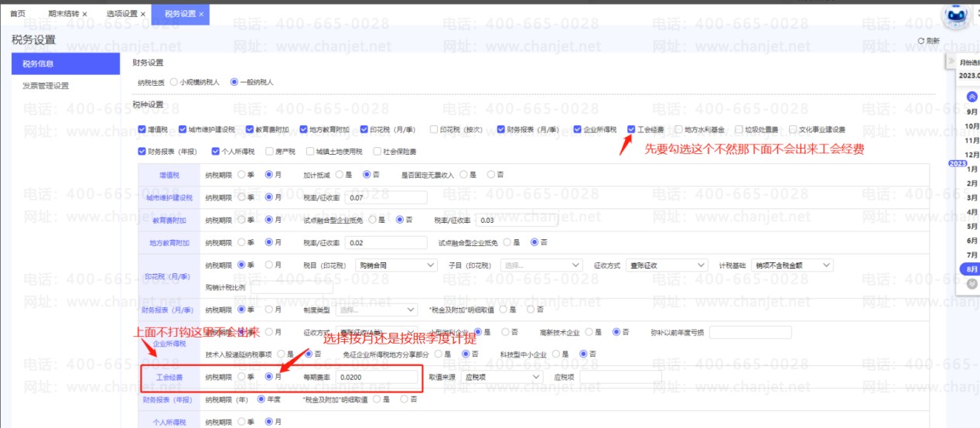This screenshot has height=428, width=980.
Task: Select the 一般纳税人 radio option
Action: (234, 81)
